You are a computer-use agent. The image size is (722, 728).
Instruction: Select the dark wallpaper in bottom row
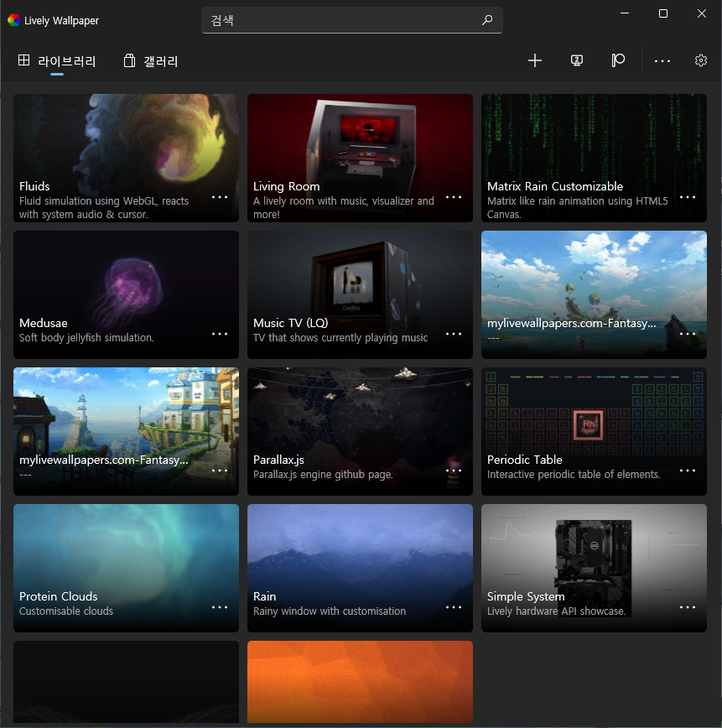pyautogui.click(x=127, y=682)
